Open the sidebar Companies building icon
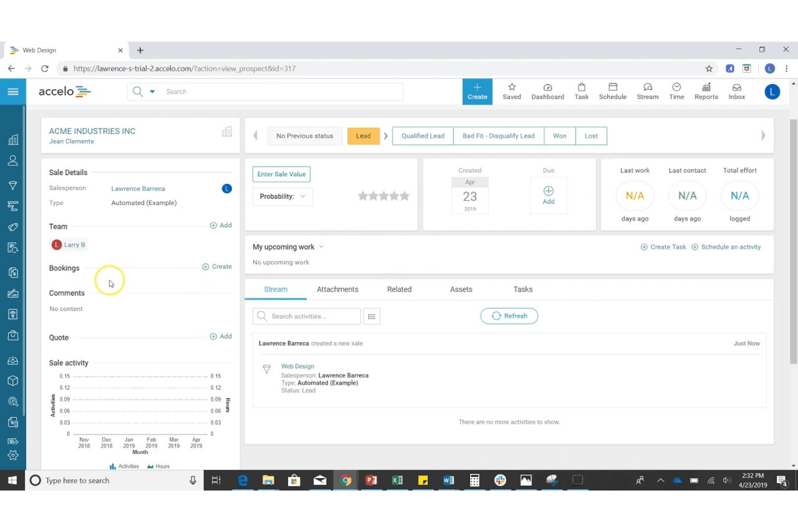This screenshot has height=532, width=798. coord(13,140)
